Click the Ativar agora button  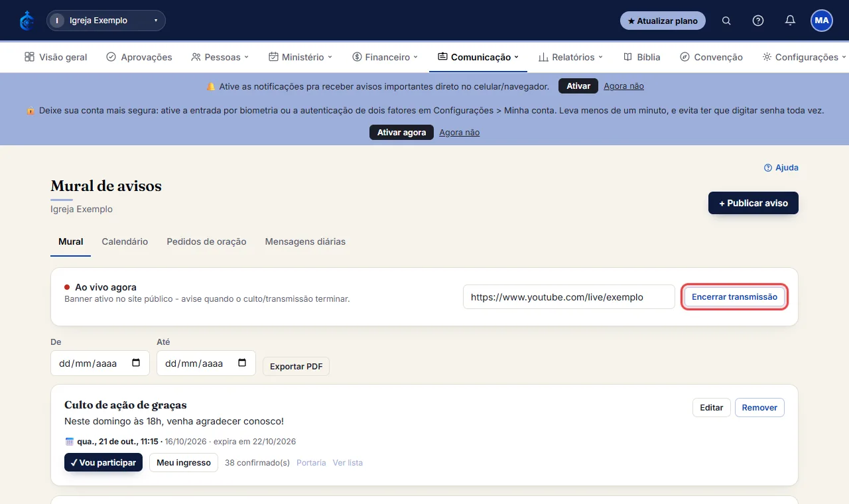(401, 133)
